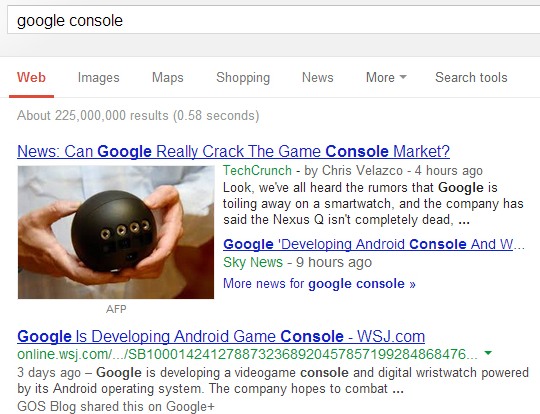The height and width of the screenshot is (414, 540).
Task: Open 'Google Developing Android Console' Sky News headline
Action: click(x=374, y=244)
